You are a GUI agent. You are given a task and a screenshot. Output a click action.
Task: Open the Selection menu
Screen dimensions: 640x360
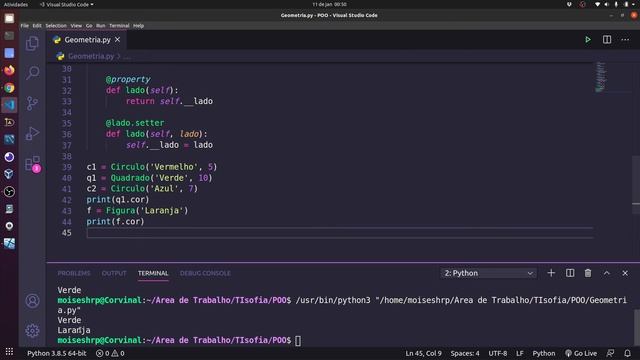click(56, 26)
